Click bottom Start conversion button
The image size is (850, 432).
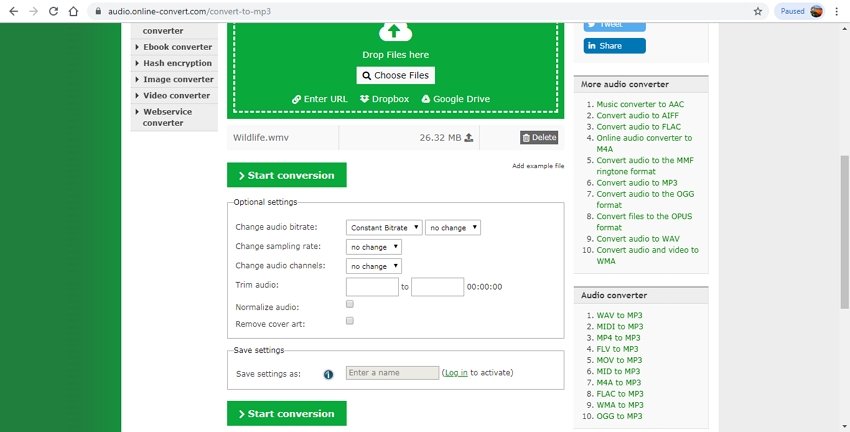(287, 414)
